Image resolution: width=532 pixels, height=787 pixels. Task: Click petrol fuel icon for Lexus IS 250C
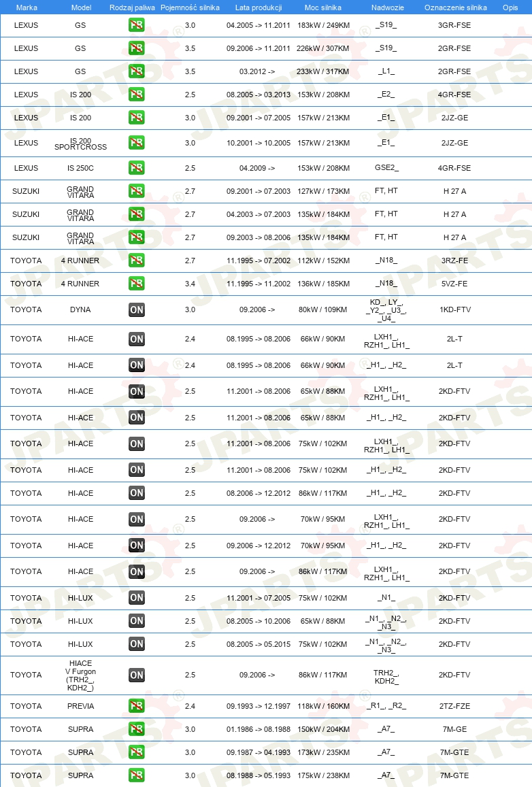(x=137, y=168)
